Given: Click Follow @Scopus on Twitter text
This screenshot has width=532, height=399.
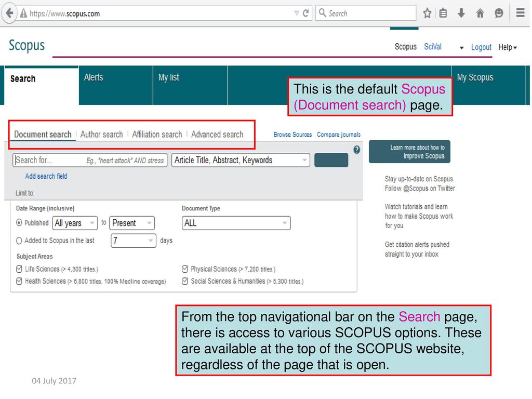Looking at the screenshot, I should point(420,188).
